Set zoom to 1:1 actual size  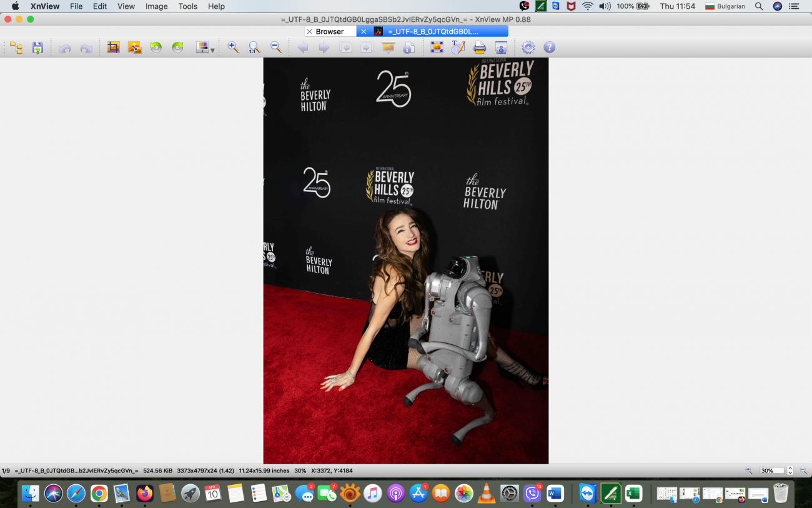[254, 47]
